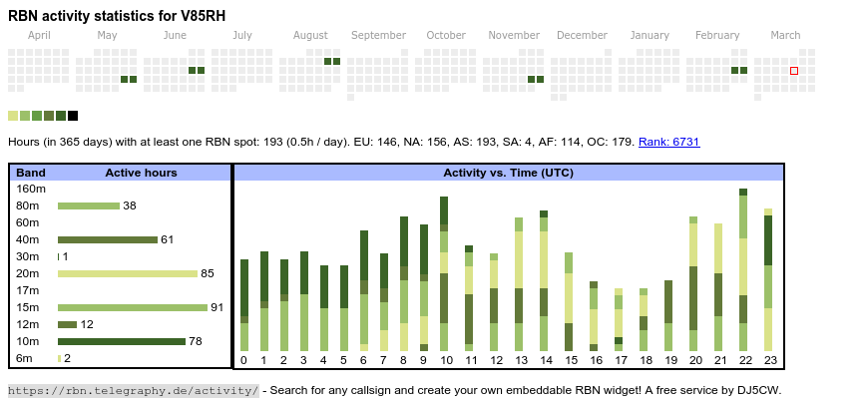Select the 80m band bar showing 38
Viewport: 868px width, 406px height.
pyautogui.click(x=89, y=205)
